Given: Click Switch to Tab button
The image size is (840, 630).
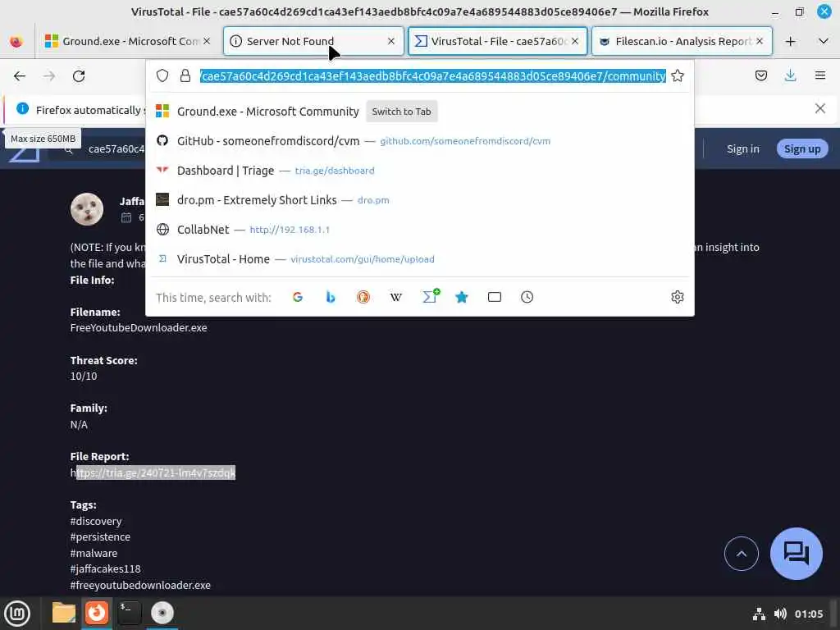Looking at the screenshot, I should click(x=401, y=112).
